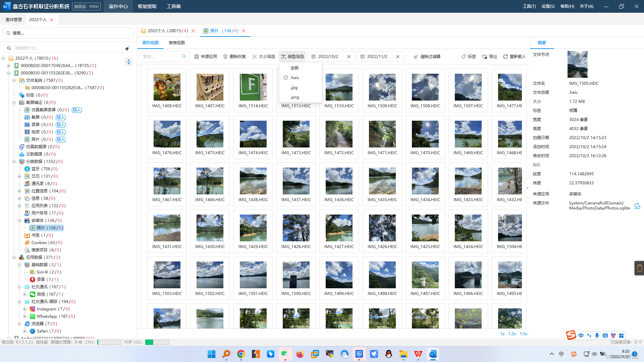This screenshot has height=362, width=644.
Task: Open the IMG_1472.HEIC thumbnail
Action: (x=339, y=137)
